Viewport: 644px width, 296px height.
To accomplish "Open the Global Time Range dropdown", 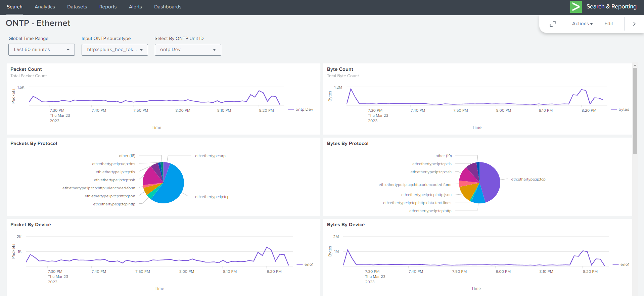I will [x=42, y=50].
